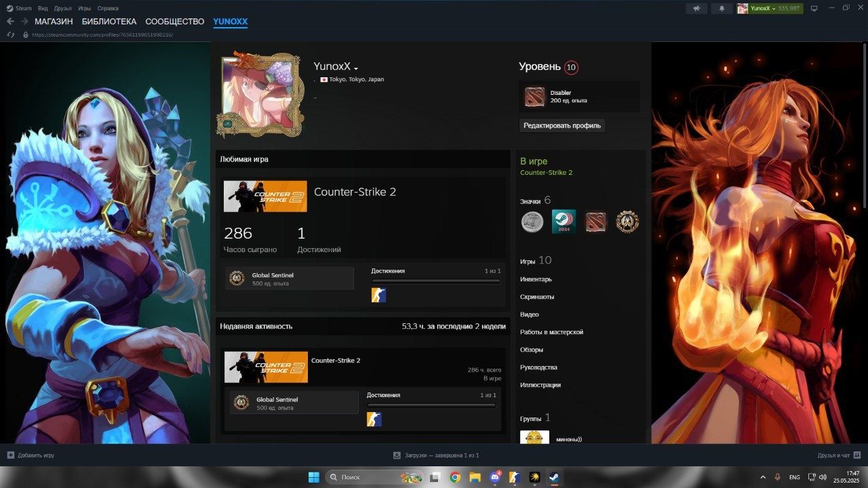Open the silver community badge

[x=532, y=222]
